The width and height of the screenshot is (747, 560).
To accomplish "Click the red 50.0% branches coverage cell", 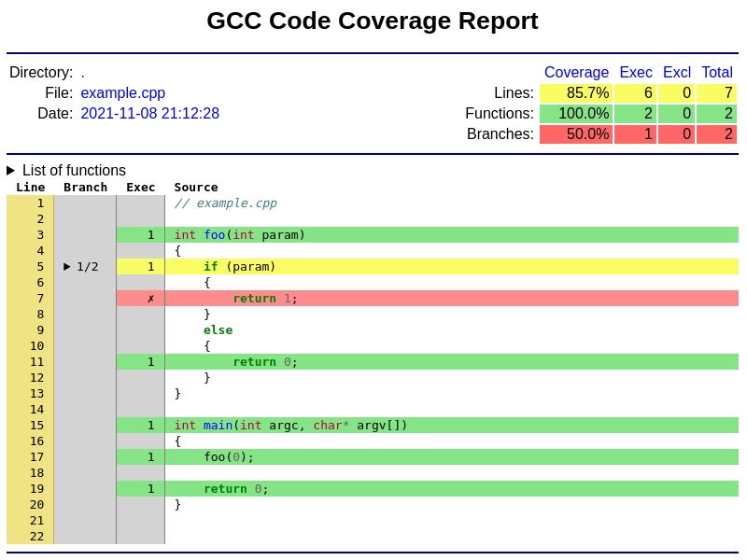I will pyautogui.click(x=575, y=133).
